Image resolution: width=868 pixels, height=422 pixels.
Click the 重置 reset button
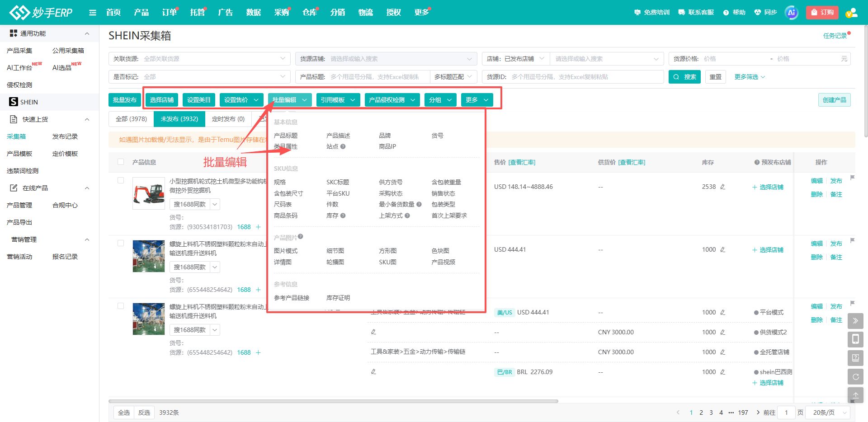[x=716, y=77]
